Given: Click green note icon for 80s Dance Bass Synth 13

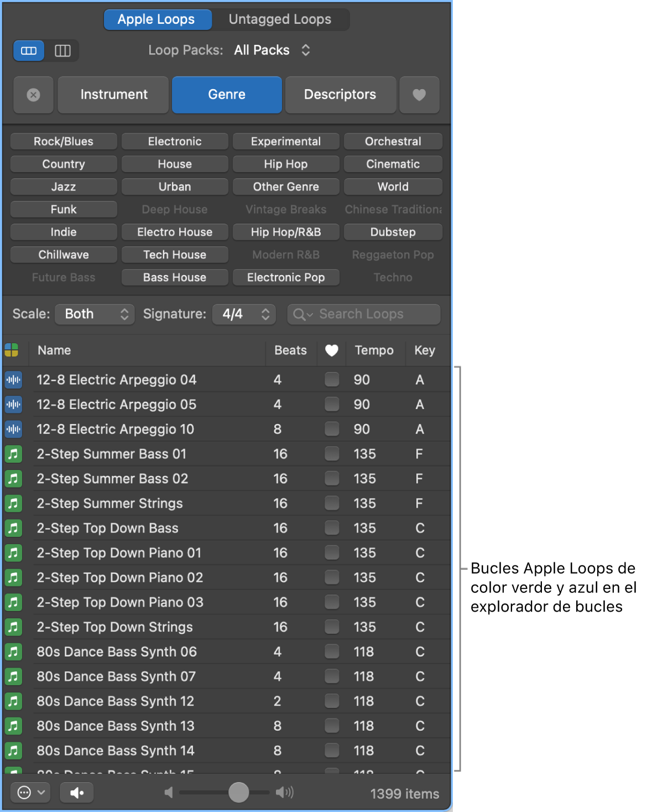Looking at the screenshot, I should click(13, 726).
